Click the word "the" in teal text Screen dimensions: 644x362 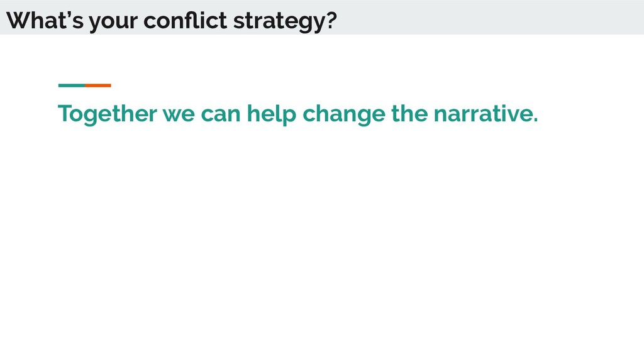point(409,113)
